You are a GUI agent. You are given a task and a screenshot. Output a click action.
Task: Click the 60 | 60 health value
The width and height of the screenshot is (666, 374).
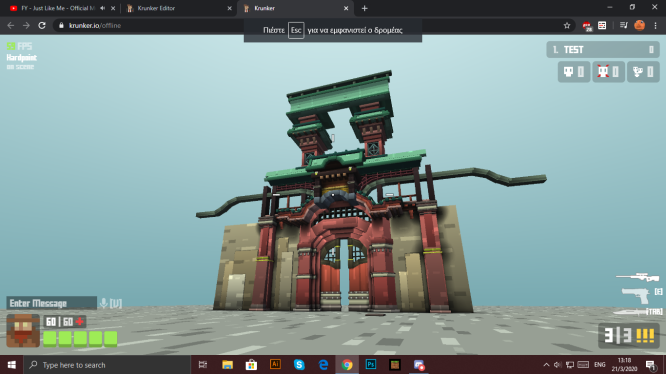pos(59,322)
